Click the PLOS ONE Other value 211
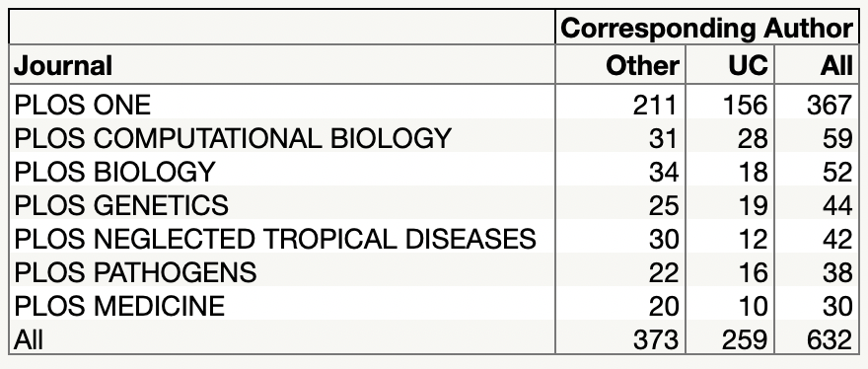868x369 pixels. (x=655, y=106)
